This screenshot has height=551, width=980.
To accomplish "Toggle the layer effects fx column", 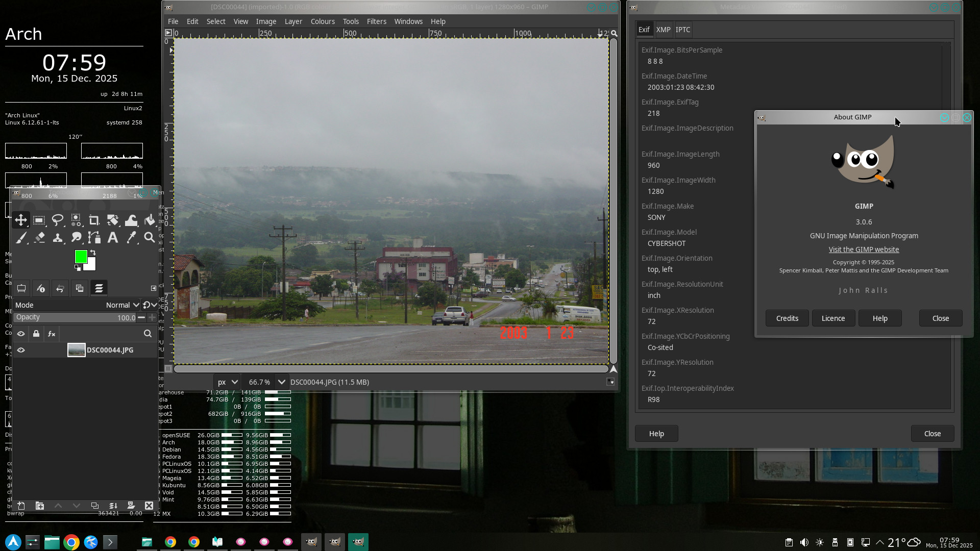I will (x=52, y=334).
